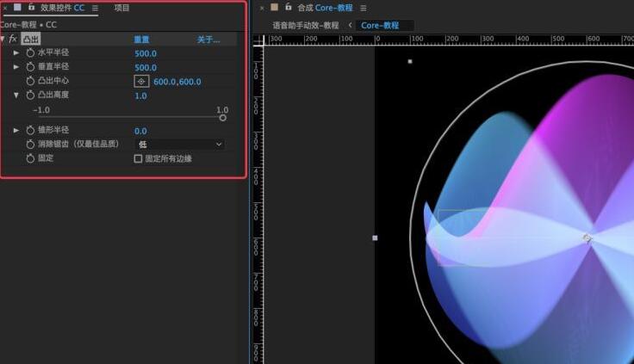This screenshot has width=634, height=364.
Task: Toggle stopwatch for 凸出高度
Action: coord(30,96)
